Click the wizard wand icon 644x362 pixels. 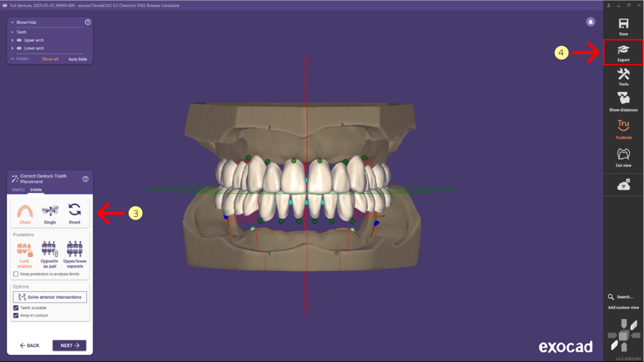click(x=15, y=178)
